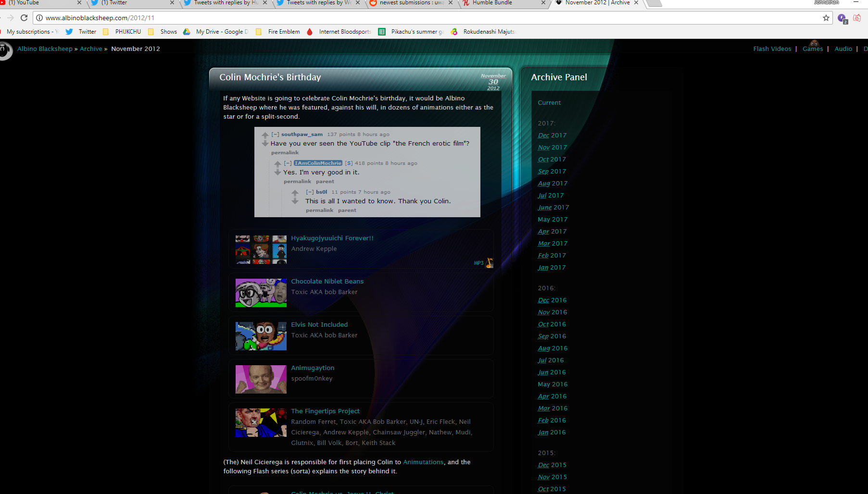
Task: Click the 'Andrew Kepple' author text
Action: pyautogui.click(x=314, y=249)
